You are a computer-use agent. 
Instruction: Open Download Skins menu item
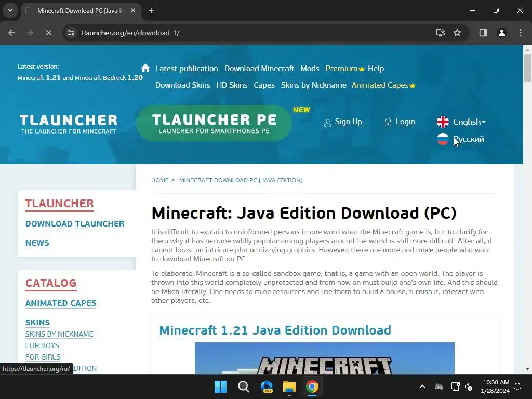tap(182, 85)
